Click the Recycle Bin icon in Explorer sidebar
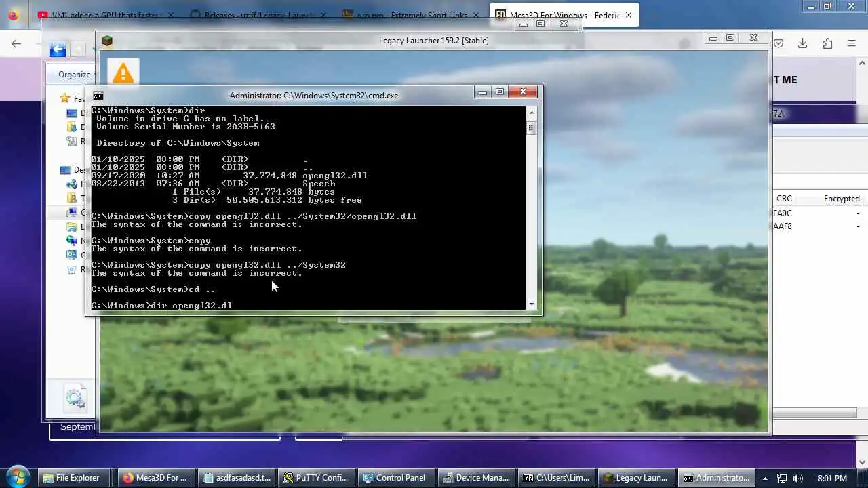The image size is (868, 488). click(x=72, y=269)
